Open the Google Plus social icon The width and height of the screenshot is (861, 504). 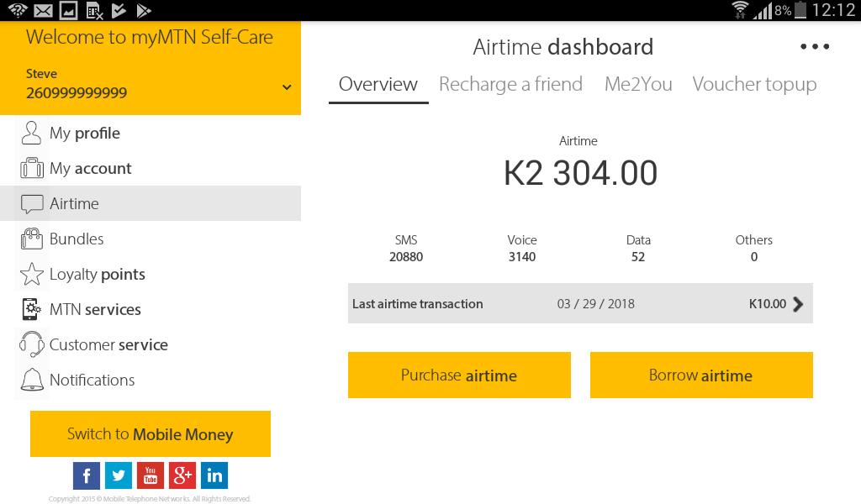(x=182, y=475)
